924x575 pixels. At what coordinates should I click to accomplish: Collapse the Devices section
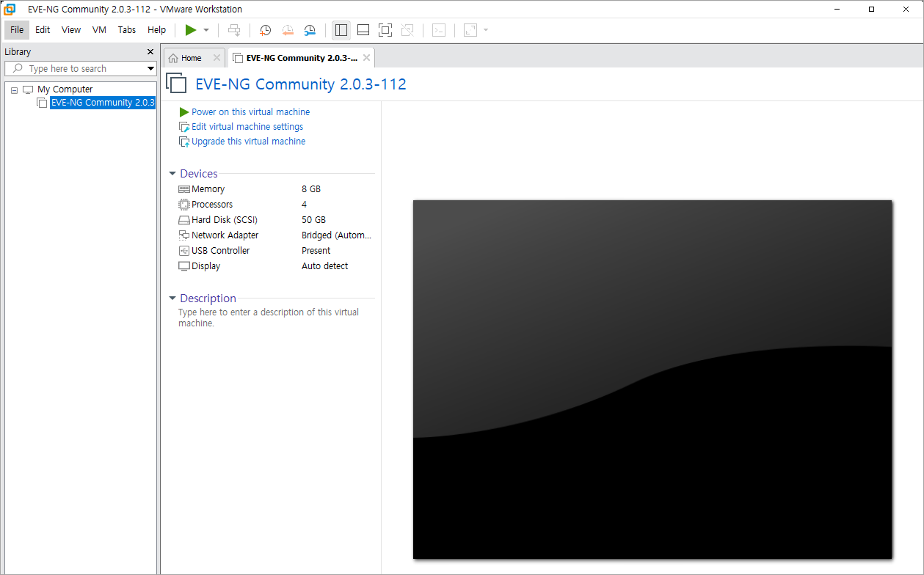pyautogui.click(x=172, y=174)
